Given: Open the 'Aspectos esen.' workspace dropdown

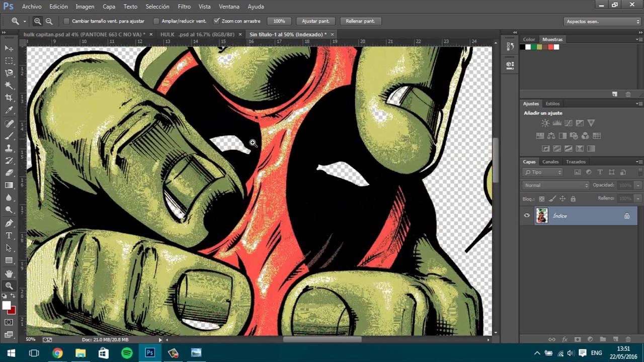Looking at the screenshot, I should pyautogui.click(x=602, y=22).
